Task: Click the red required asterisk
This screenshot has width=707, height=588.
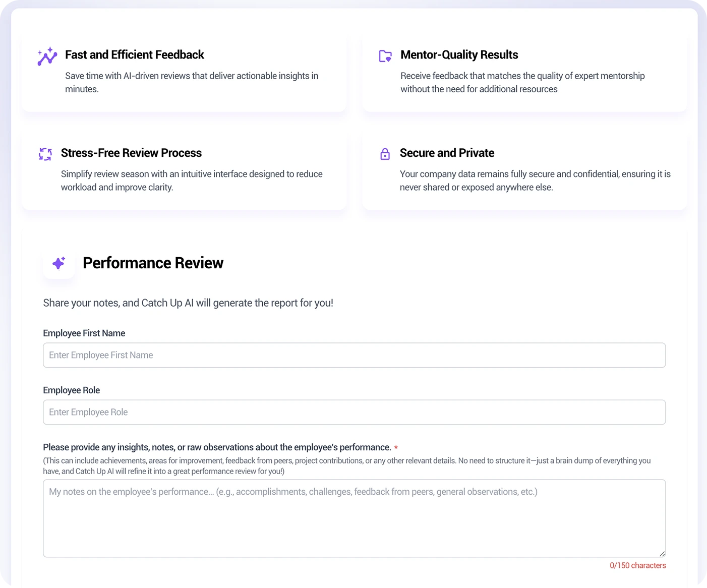Action: 396,448
